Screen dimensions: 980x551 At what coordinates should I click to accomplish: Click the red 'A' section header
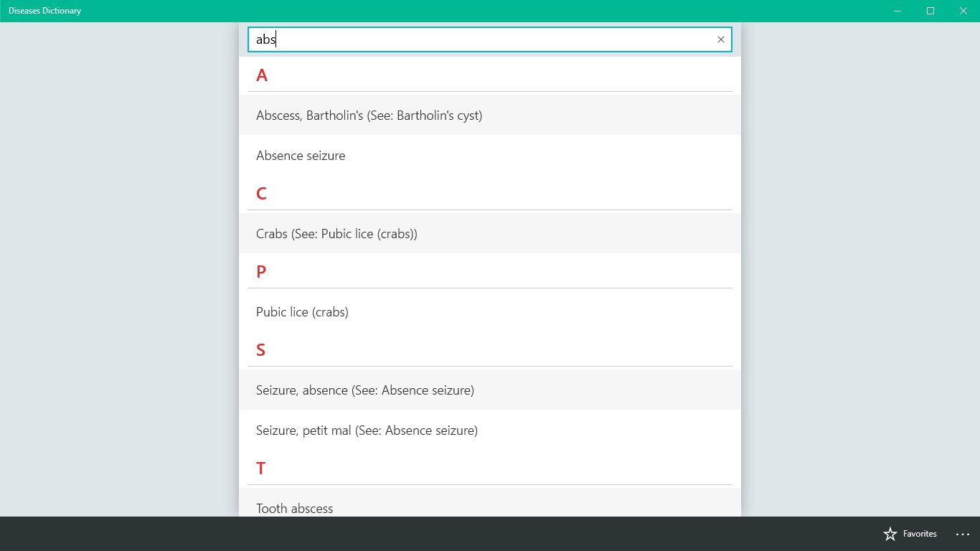click(x=261, y=75)
